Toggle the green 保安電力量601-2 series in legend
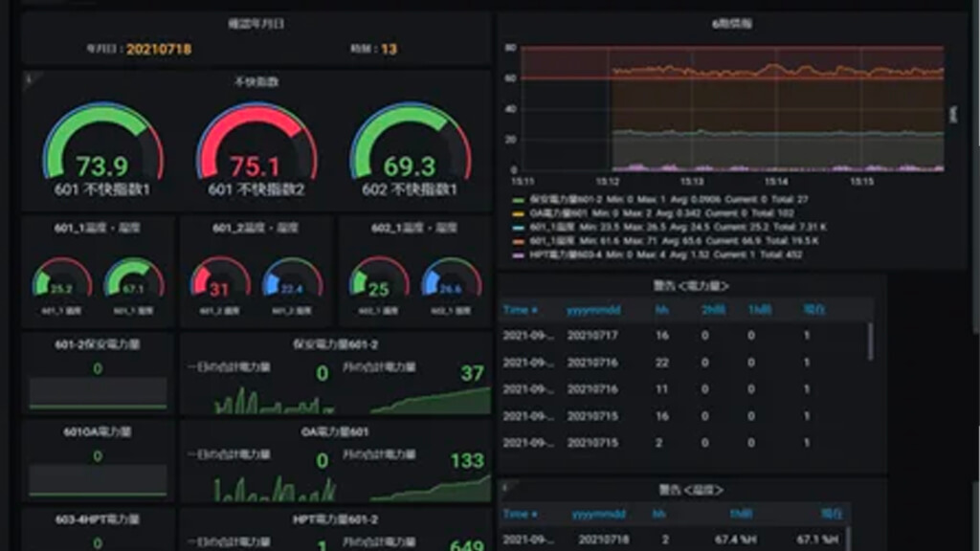The width and height of the screenshot is (980, 551). click(x=556, y=199)
